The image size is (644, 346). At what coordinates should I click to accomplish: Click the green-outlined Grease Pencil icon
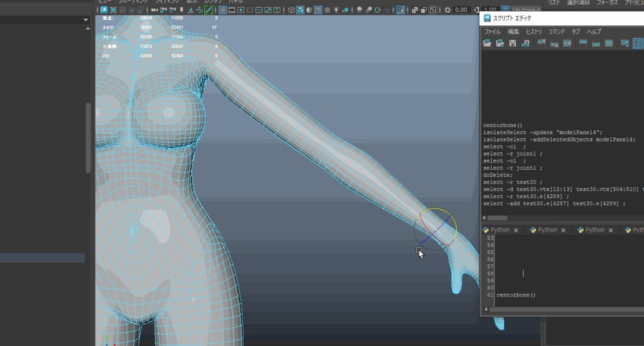(209, 10)
